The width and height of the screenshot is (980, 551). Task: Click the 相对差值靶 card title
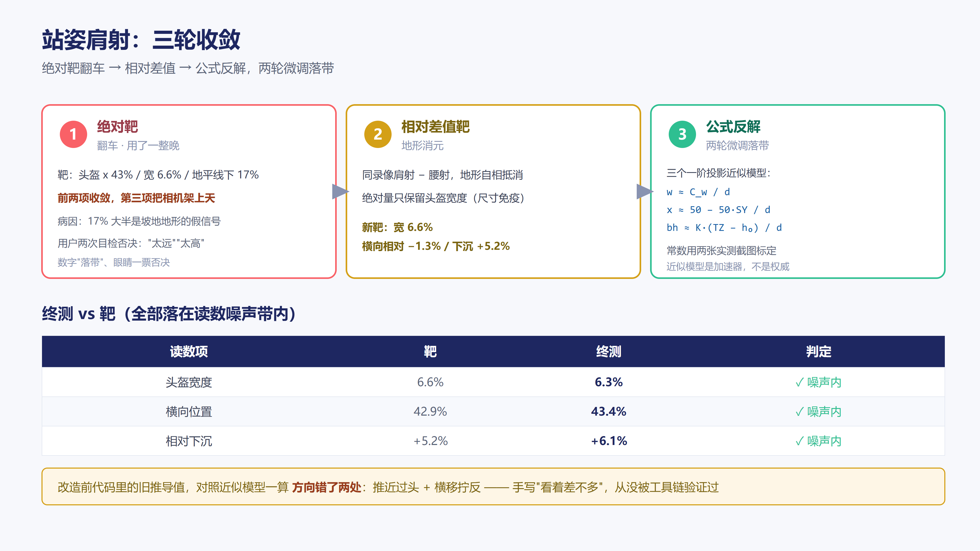(x=435, y=127)
